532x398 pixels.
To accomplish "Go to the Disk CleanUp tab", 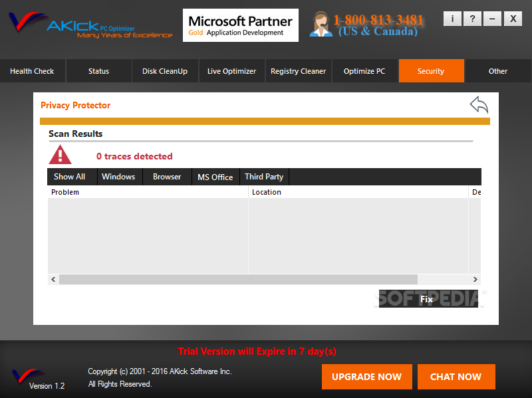I will [165, 71].
